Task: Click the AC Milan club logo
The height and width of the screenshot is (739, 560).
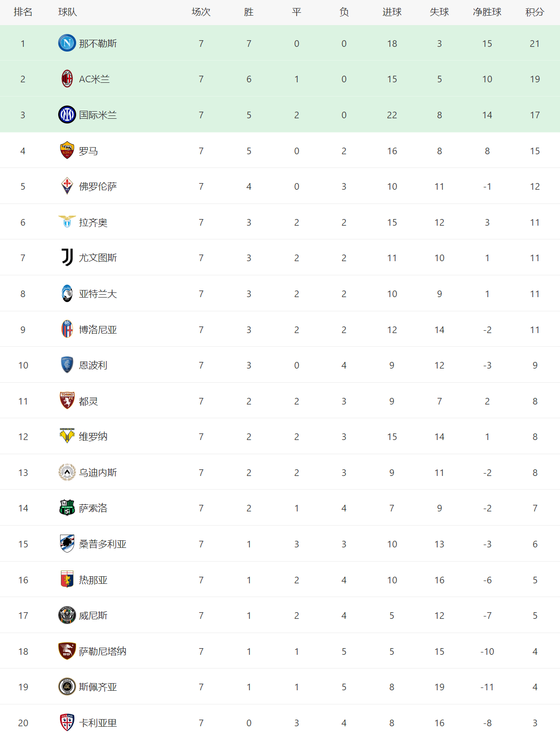Action: pyautogui.click(x=67, y=79)
